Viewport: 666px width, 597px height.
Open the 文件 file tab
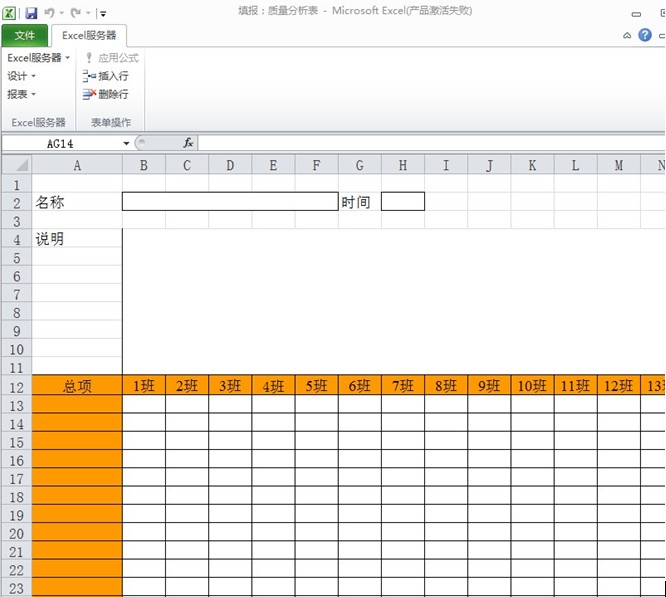pos(25,35)
